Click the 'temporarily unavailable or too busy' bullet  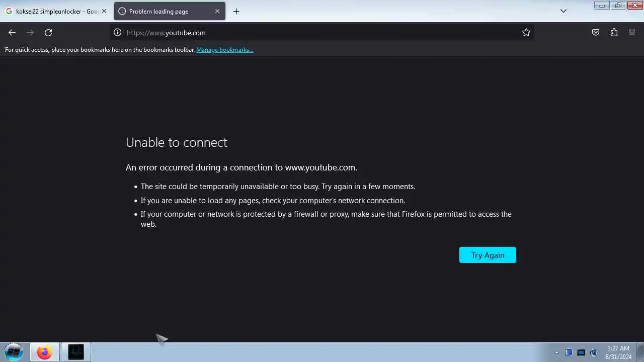[x=278, y=187]
